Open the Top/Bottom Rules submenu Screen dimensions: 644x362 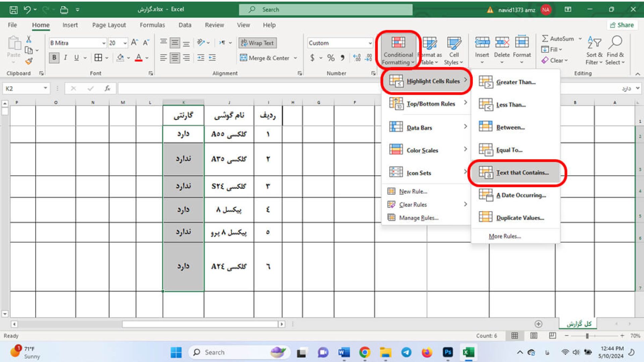pyautogui.click(x=426, y=104)
